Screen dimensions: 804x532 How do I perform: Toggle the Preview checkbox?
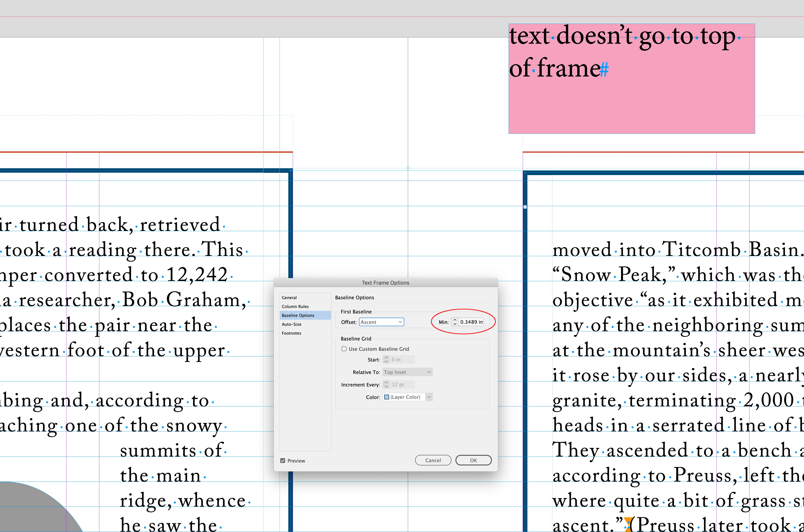pos(283,460)
